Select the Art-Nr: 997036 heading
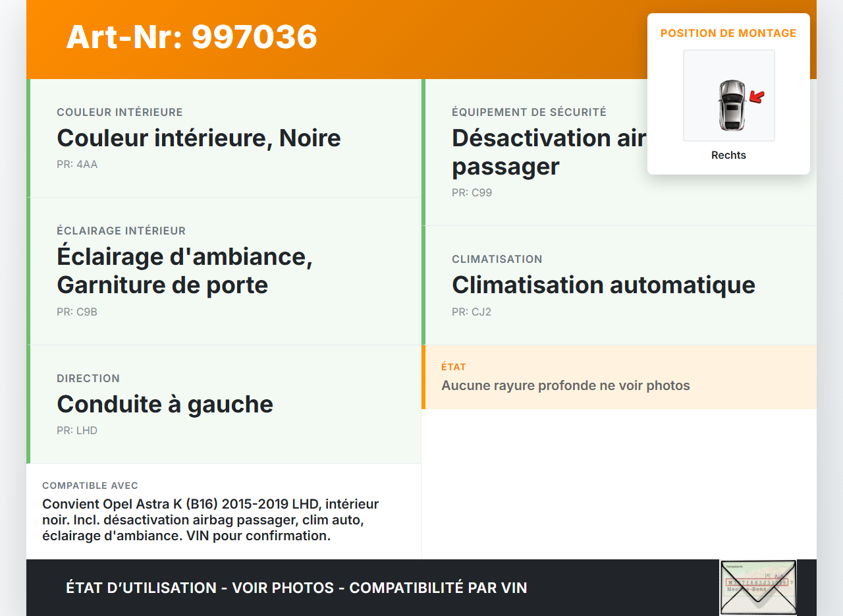The width and height of the screenshot is (843, 616). pos(192,37)
